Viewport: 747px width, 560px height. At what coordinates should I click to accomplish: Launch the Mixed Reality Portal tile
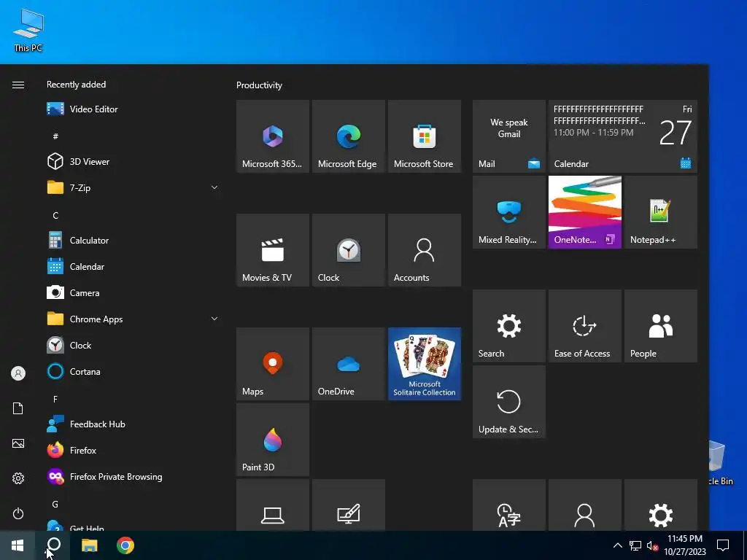pyautogui.click(x=508, y=212)
